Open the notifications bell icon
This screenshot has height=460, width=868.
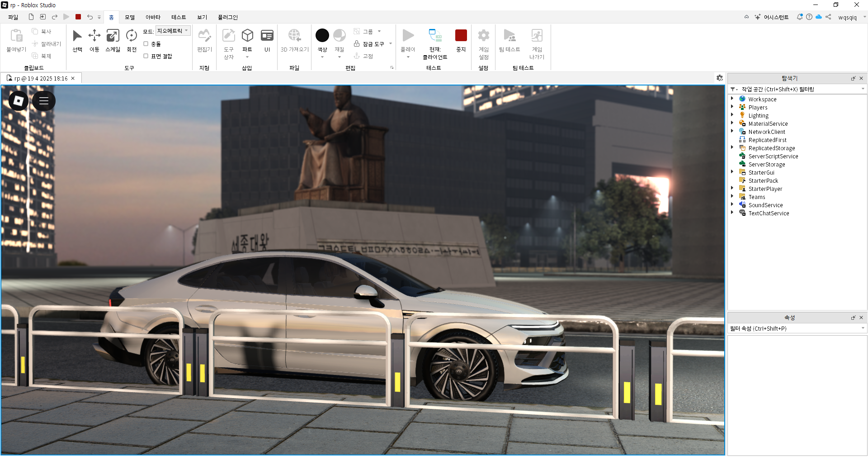pos(800,17)
